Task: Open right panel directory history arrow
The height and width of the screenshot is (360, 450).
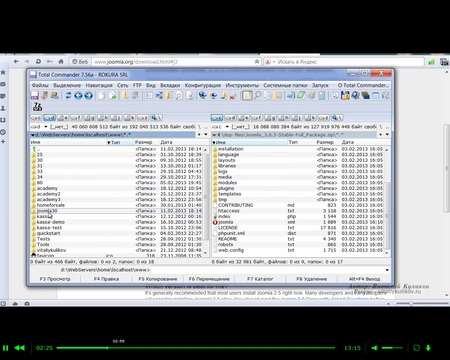Action: pos(387,134)
